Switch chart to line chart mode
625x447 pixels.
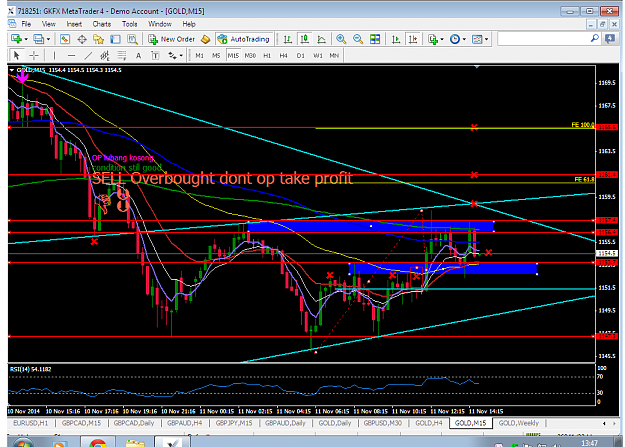tap(321, 39)
